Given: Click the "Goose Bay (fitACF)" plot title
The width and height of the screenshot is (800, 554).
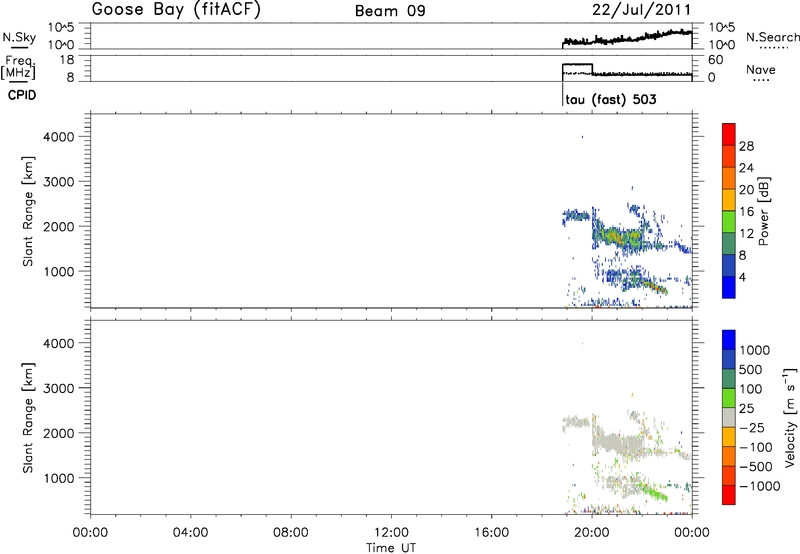Looking at the screenshot, I should (176, 10).
